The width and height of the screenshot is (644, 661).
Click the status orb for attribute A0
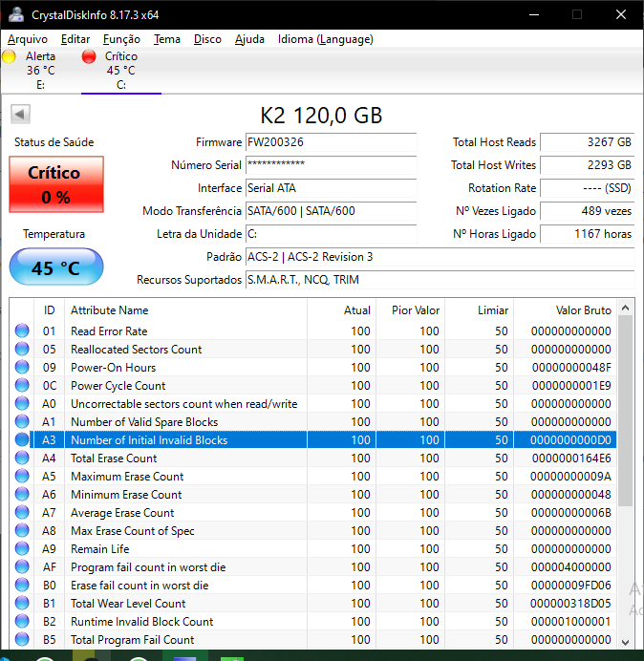(x=22, y=403)
